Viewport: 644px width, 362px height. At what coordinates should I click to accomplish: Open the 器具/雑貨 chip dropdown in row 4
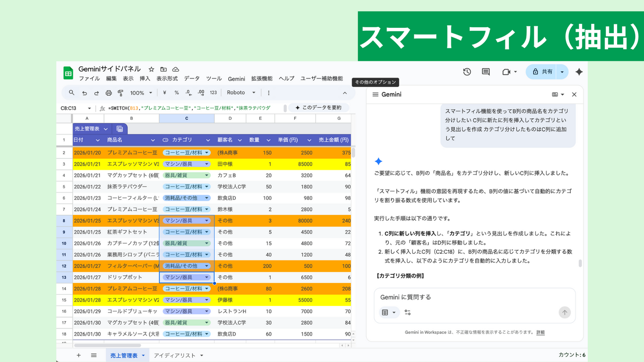click(x=207, y=175)
